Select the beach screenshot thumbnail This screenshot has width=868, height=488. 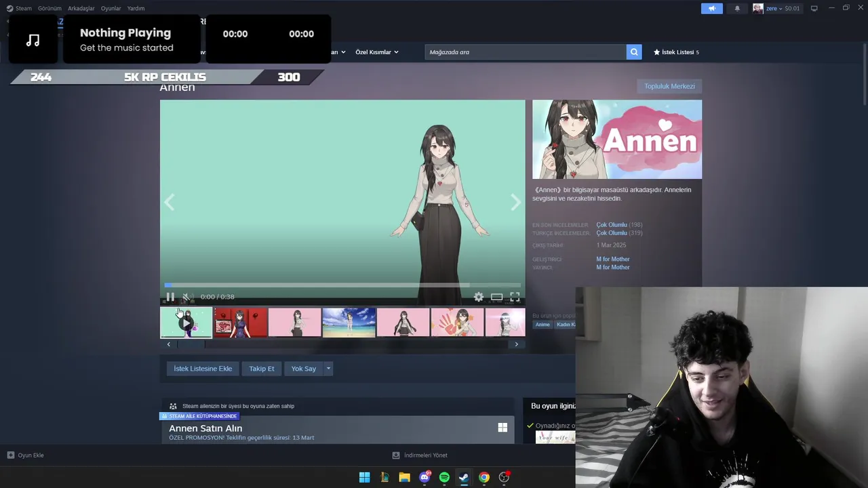click(349, 323)
